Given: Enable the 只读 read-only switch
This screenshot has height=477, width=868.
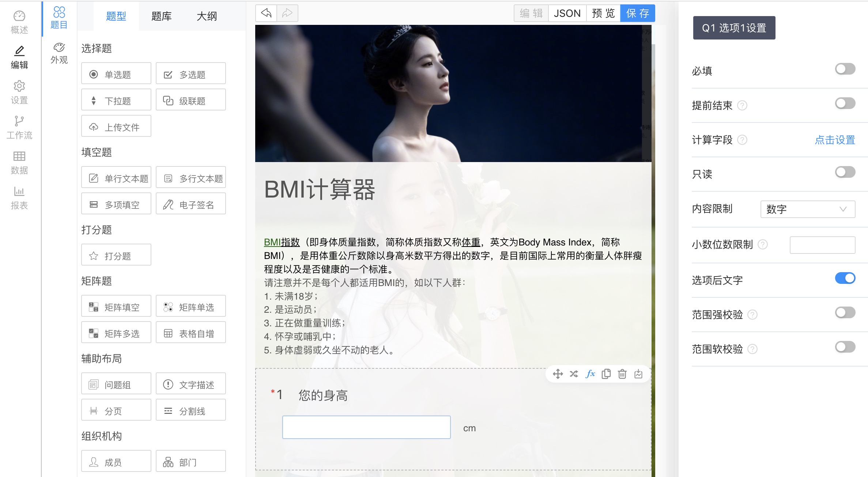Looking at the screenshot, I should point(845,172).
